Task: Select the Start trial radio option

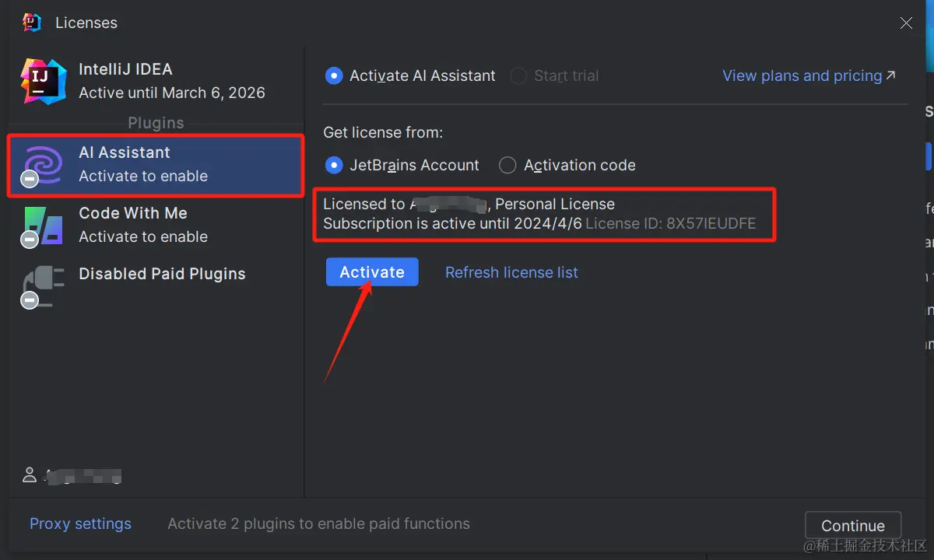Action: click(x=518, y=75)
